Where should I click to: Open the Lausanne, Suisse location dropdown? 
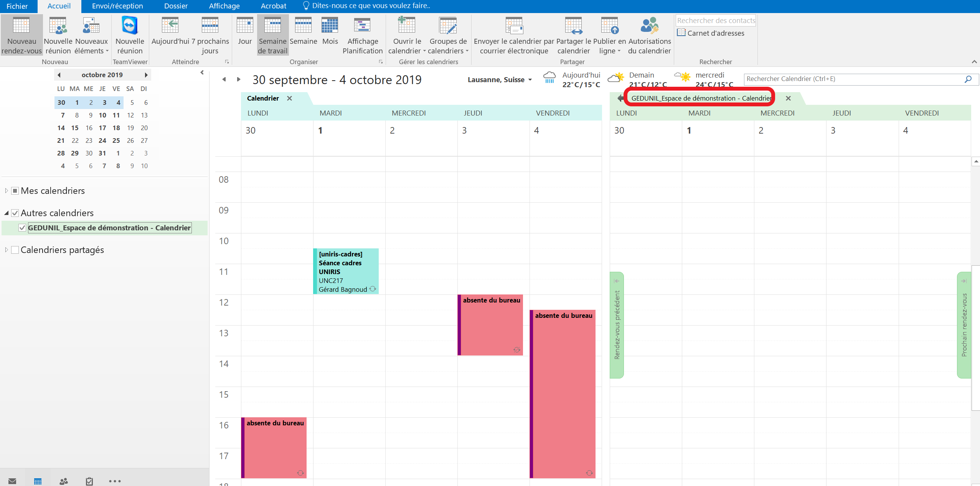(530, 80)
